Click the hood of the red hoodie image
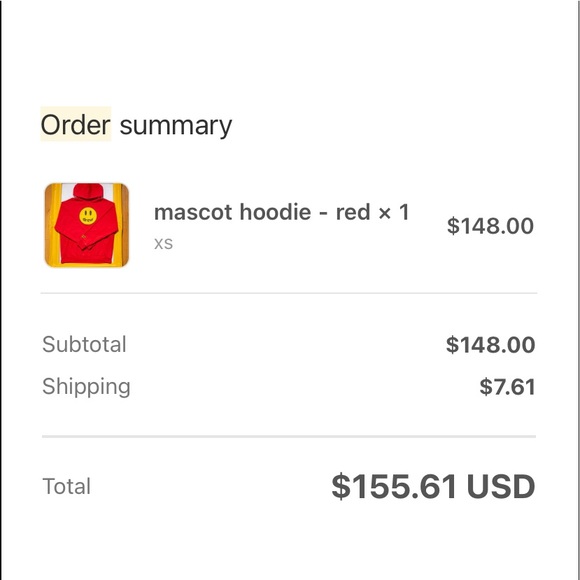 pos(88,191)
